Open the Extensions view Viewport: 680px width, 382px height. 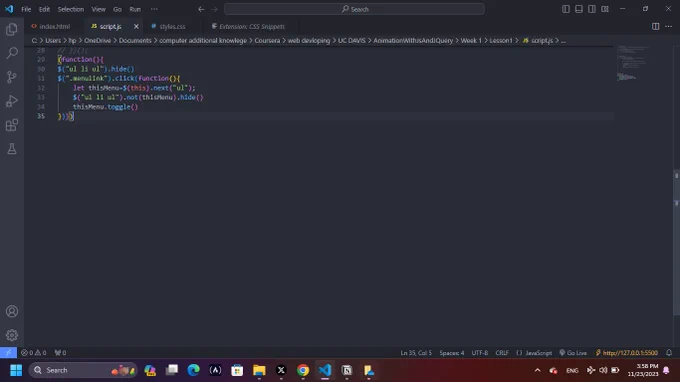pos(12,125)
